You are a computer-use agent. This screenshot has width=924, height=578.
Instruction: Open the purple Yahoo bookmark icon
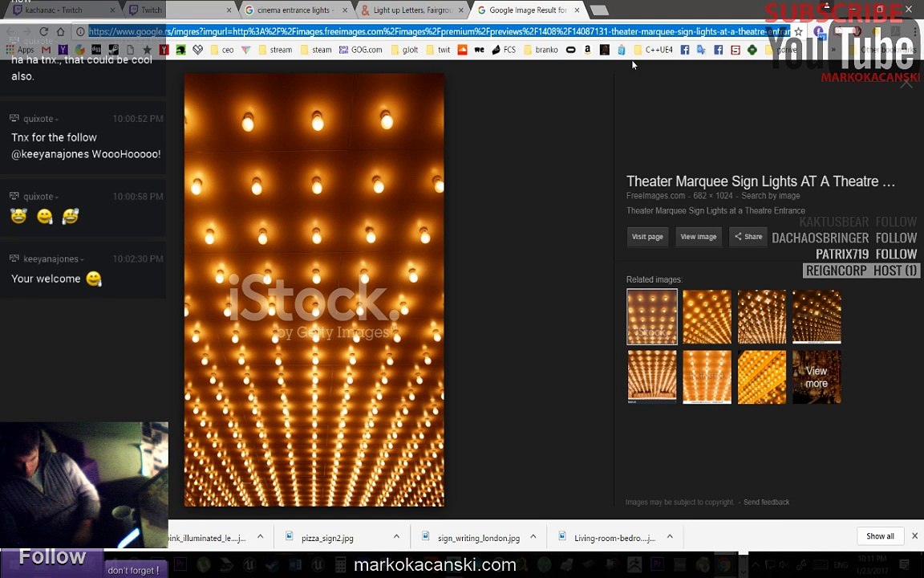pos(63,50)
